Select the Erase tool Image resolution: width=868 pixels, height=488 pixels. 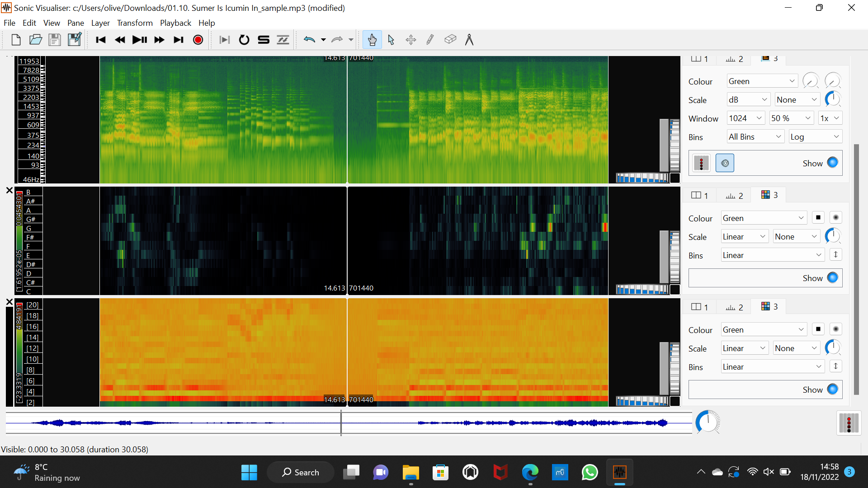coord(450,40)
